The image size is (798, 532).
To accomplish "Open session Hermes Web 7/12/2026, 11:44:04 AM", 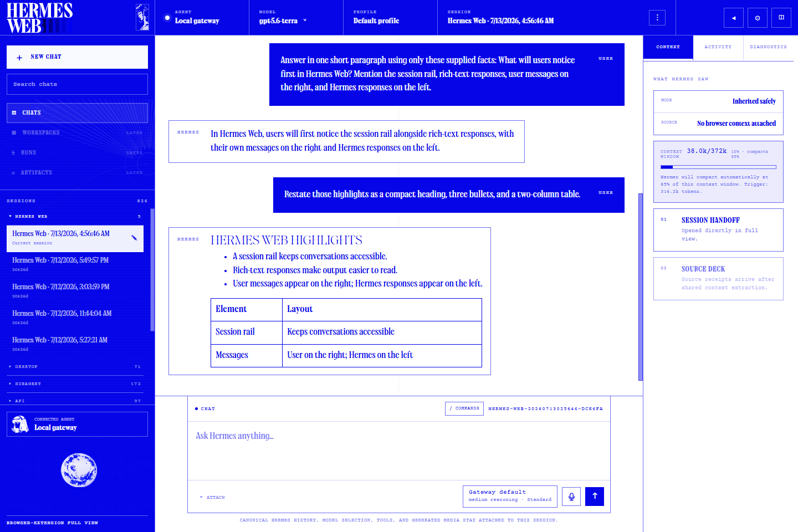I will point(75,318).
